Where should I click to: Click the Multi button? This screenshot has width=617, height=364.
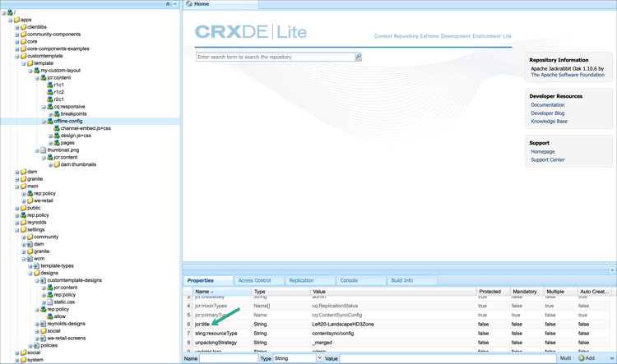pos(565,358)
